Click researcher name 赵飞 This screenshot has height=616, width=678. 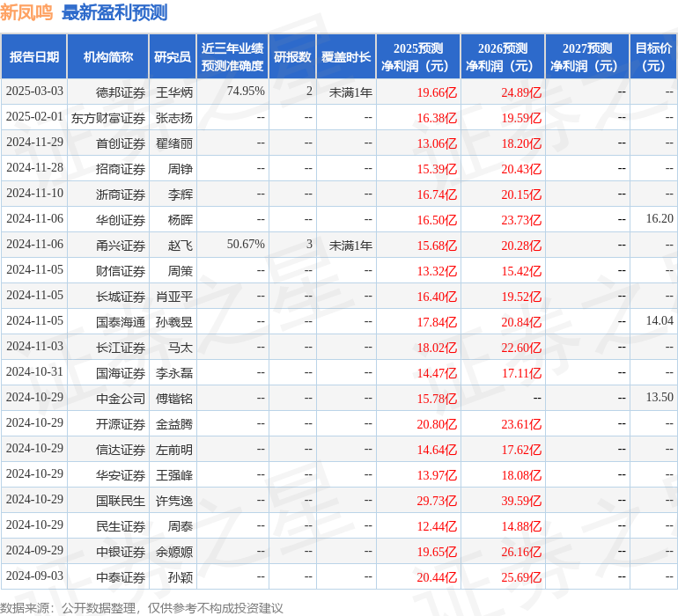pyautogui.click(x=181, y=246)
